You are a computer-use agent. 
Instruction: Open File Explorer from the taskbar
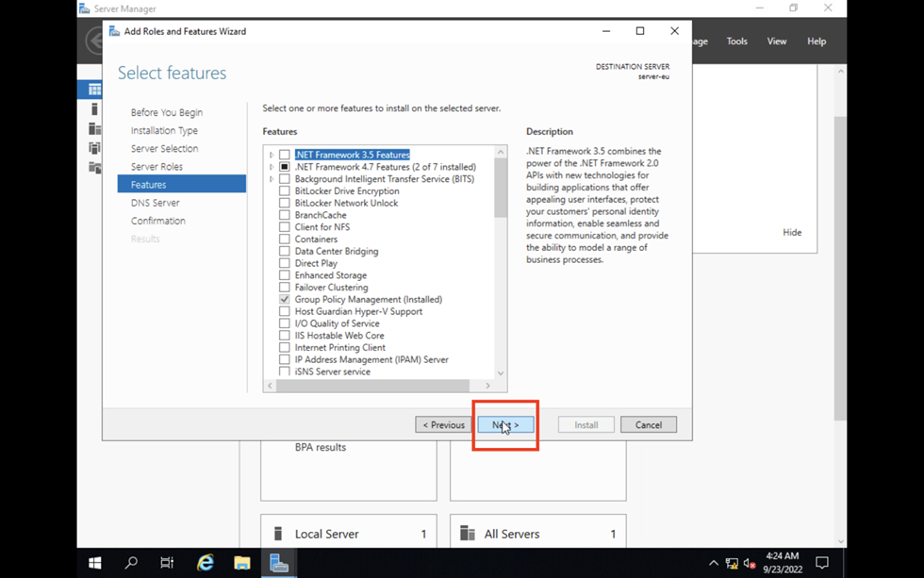pyautogui.click(x=242, y=563)
